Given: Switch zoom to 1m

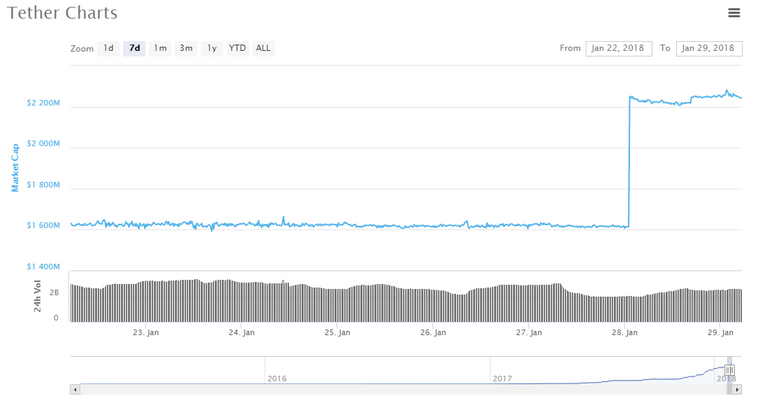Looking at the screenshot, I should point(160,48).
